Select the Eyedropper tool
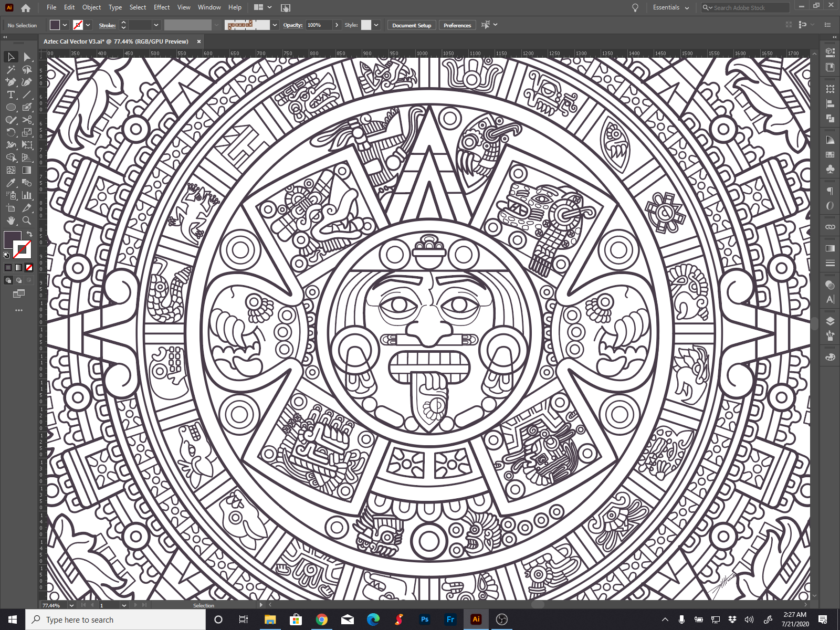 coord(11,183)
